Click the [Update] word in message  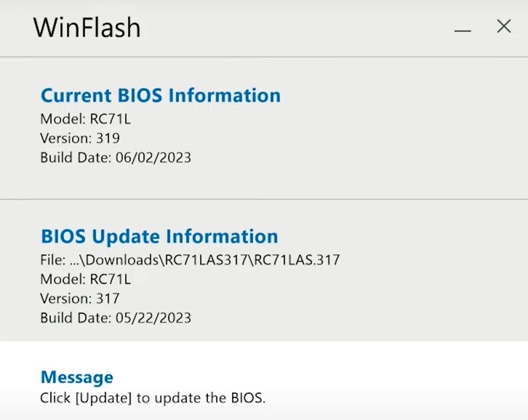tap(104, 398)
